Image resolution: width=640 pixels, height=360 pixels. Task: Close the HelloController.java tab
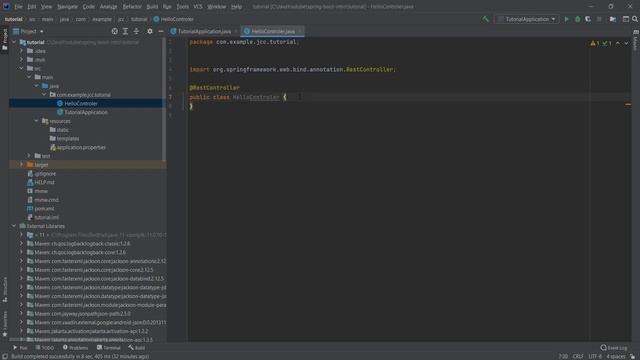(x=300, y=31)
